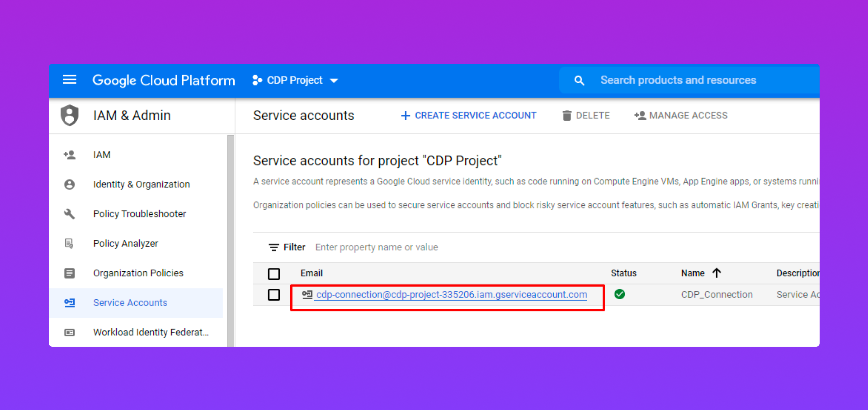868x410 pixels.
Task: Open the hamburger navigation menu
Action: [x=69, y=80]
